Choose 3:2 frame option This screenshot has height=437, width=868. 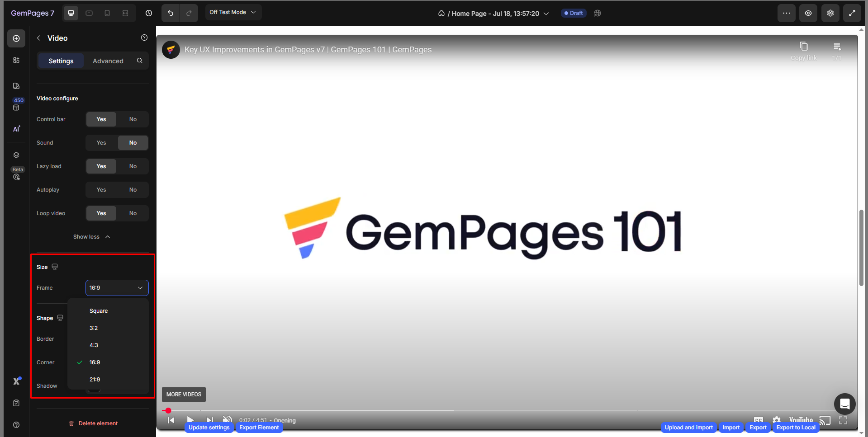point(108,328)
